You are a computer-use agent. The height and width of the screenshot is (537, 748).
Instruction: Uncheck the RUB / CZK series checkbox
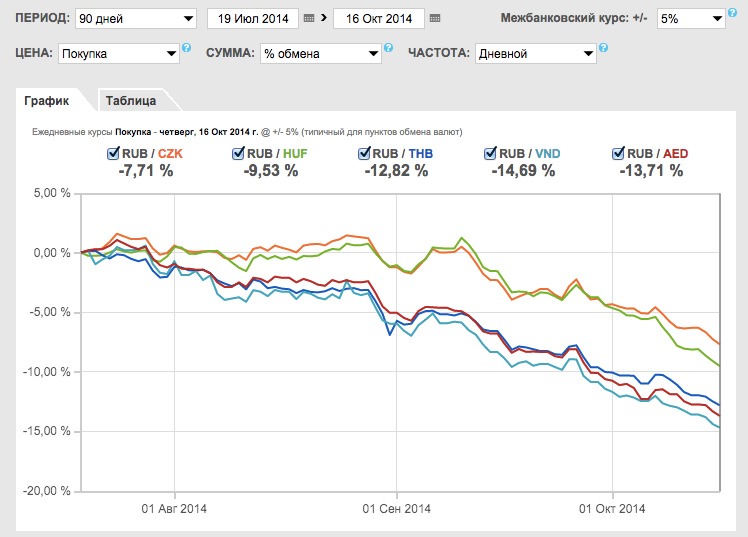113,153
